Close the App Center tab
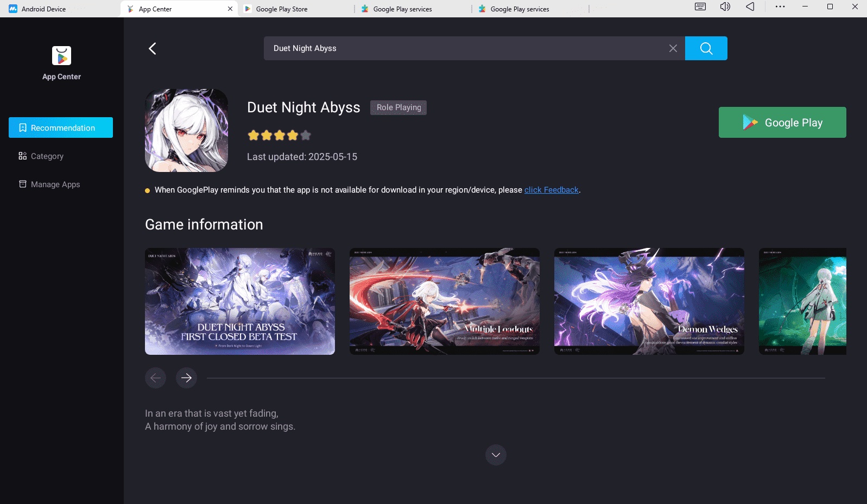This screenshot has width=867, height=504. [x=230, y=9]
